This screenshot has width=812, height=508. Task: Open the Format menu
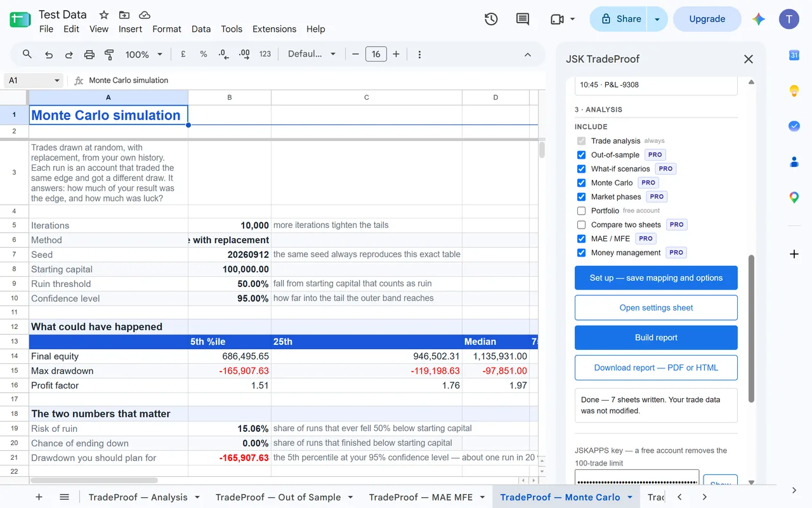tap(167, 29)
